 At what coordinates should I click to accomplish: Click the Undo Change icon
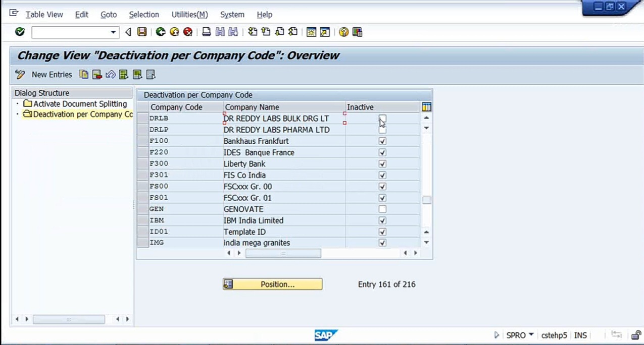[x=110, y=75]
